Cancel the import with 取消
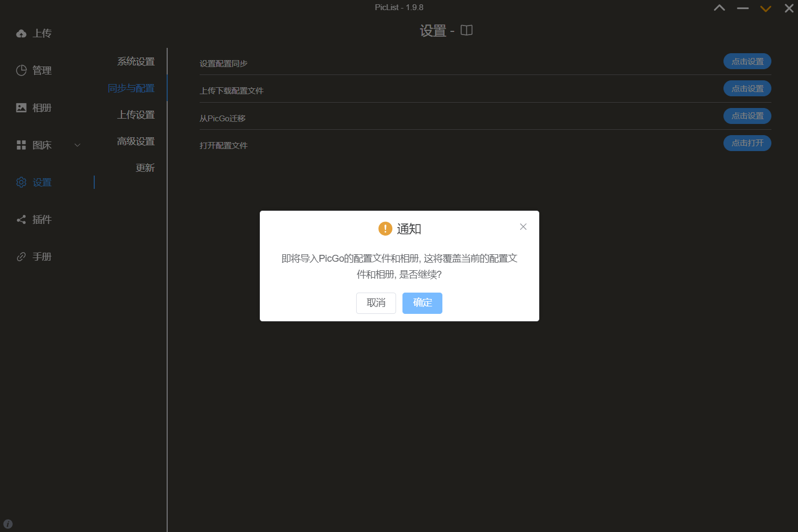The image size is (798, 532). tap(376, 303)
